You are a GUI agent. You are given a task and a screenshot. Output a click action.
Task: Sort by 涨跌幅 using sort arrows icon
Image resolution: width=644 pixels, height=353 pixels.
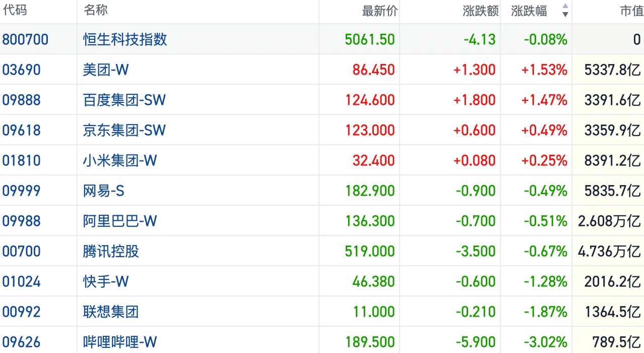(565, 11)
